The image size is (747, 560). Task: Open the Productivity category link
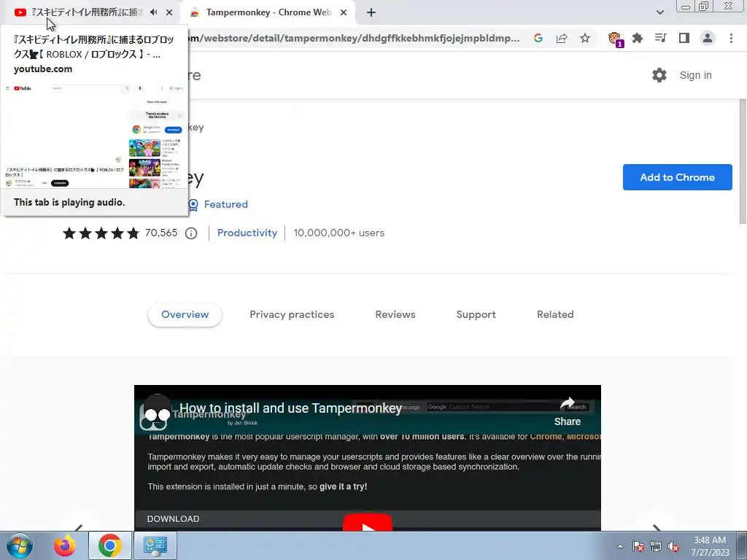(247, 233)
